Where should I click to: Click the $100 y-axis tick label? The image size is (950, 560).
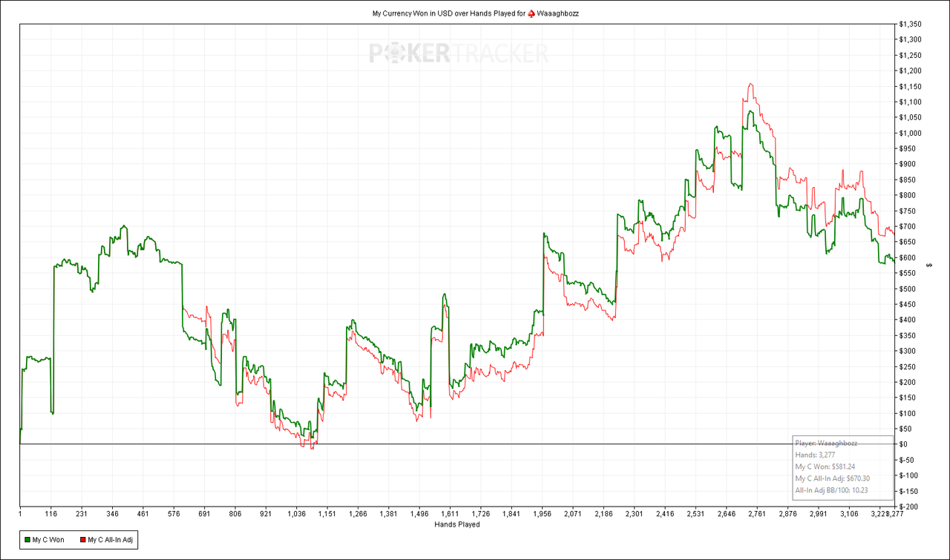click(907, 413)
